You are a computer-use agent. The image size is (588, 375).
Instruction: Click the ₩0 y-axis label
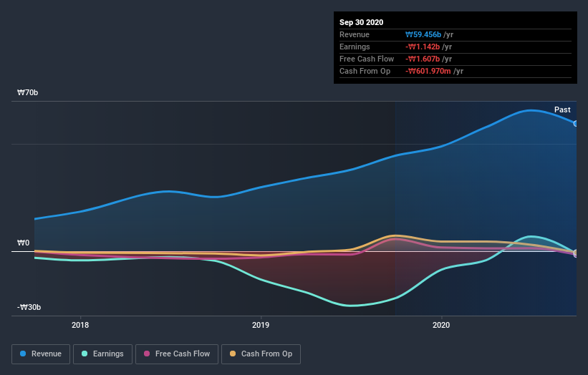[23, 243]
